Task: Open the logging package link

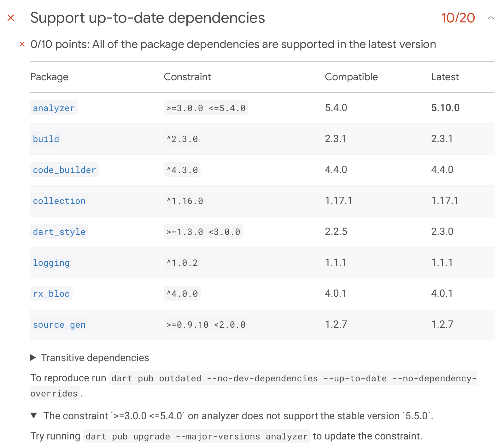Action: point(51,263)
